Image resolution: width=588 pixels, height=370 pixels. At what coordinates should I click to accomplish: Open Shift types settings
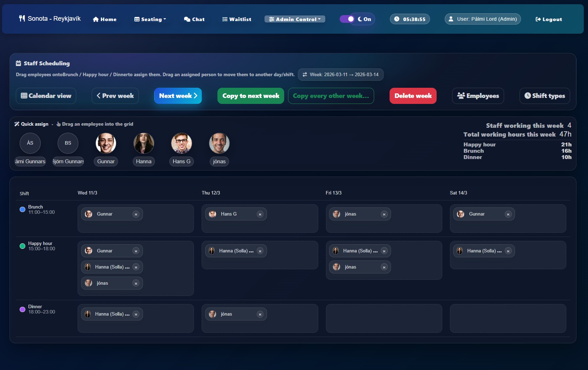click(544, 95)
